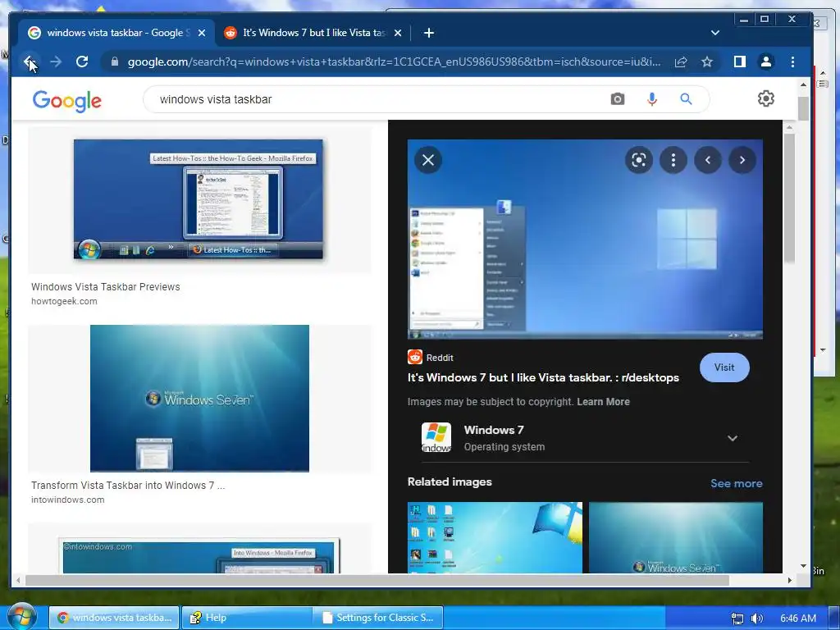Click the 6:46 AM clock
Image resolution: width=840 pixels, height=630 pixels.
pyautogui.click(x=798, y=619)
